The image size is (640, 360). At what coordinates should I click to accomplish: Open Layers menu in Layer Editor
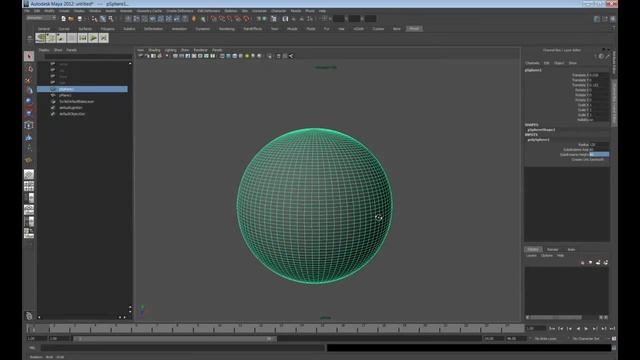click(x=531, y=256)
